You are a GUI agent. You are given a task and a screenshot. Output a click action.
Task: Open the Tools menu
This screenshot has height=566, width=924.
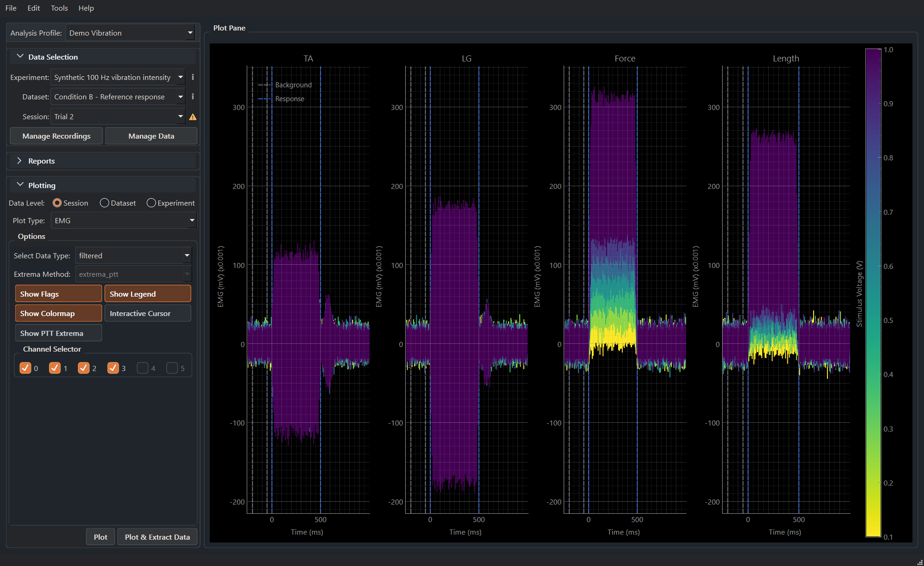click(59, 8)
